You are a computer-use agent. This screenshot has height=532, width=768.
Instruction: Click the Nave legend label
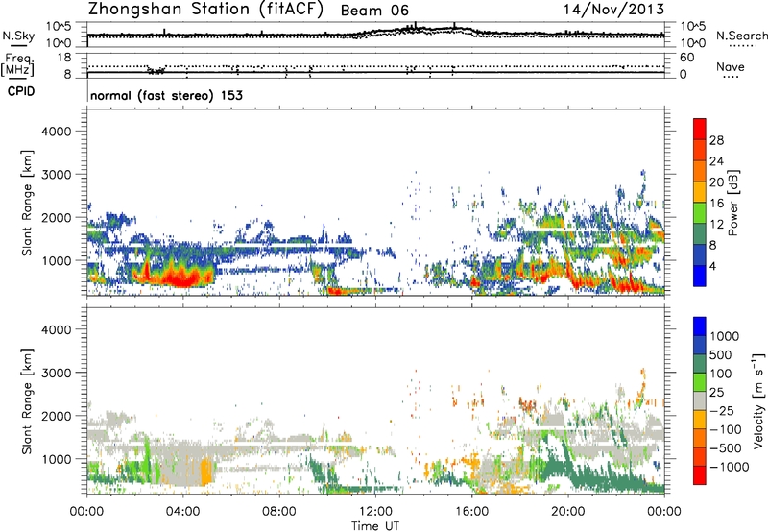coord(731,66)
